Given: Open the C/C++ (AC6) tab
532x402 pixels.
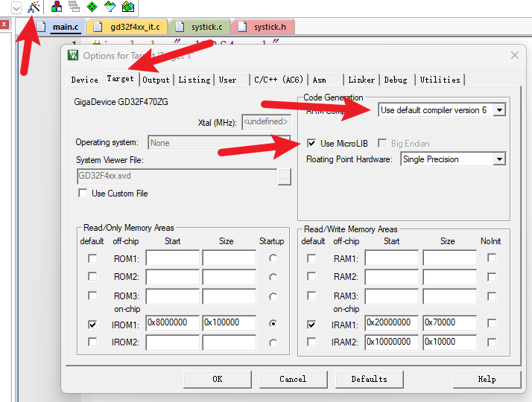Looking at the screenshot, I should 279,80.
